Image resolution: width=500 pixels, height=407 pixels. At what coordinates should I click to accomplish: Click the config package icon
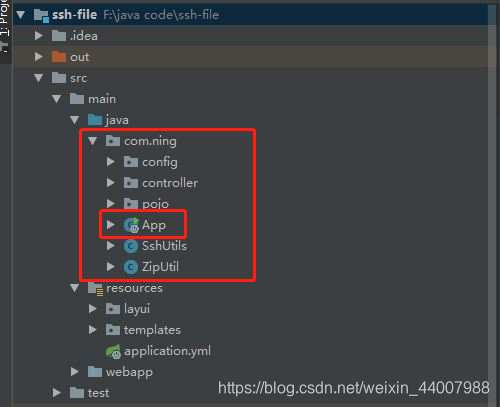(131, 162)
